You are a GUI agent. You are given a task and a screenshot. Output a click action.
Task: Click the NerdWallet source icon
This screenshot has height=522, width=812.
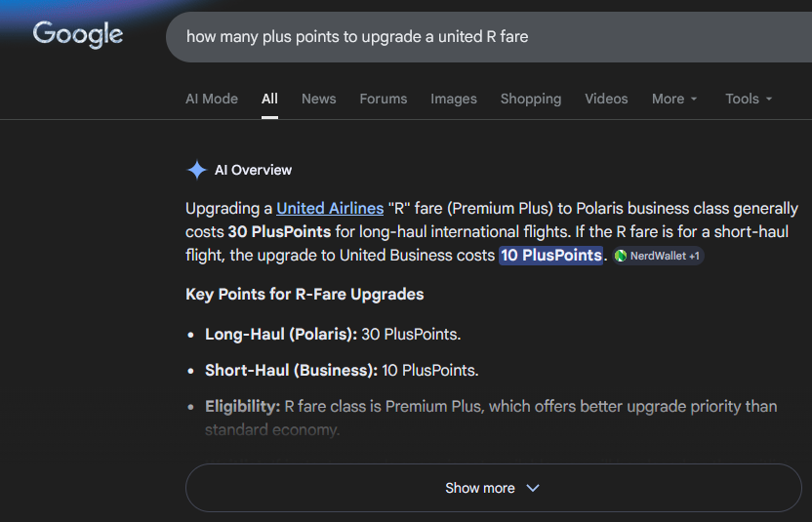(621, 256)
